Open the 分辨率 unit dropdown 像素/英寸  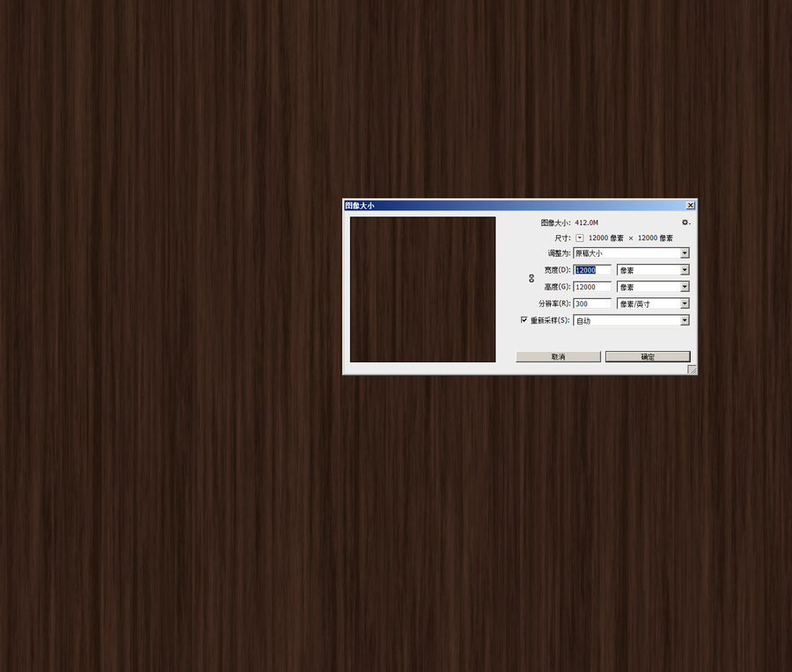653,303
